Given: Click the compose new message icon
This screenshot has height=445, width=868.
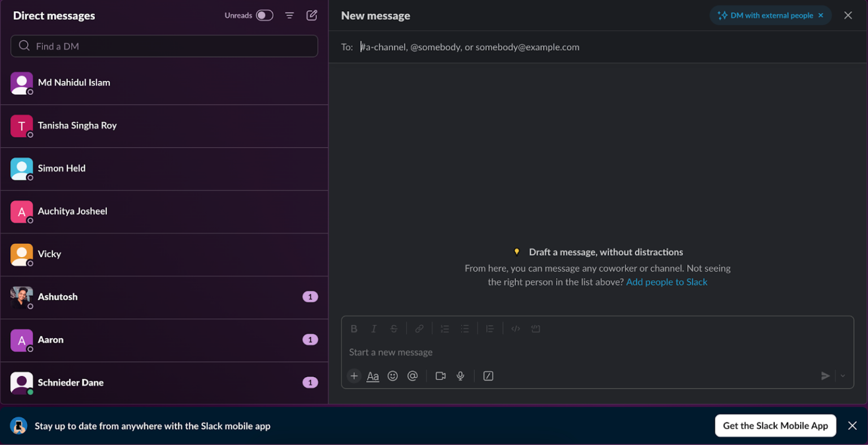Looking at the screenshot, I should 311,15.
